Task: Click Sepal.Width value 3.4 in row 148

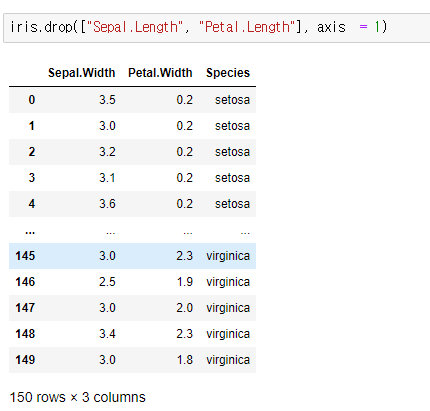Action: coord(107,334)
